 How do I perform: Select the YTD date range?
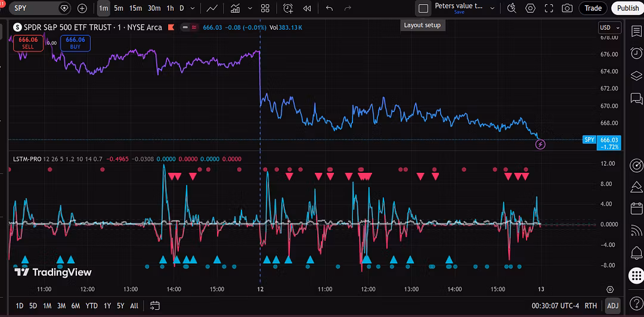tap(91, 306)
